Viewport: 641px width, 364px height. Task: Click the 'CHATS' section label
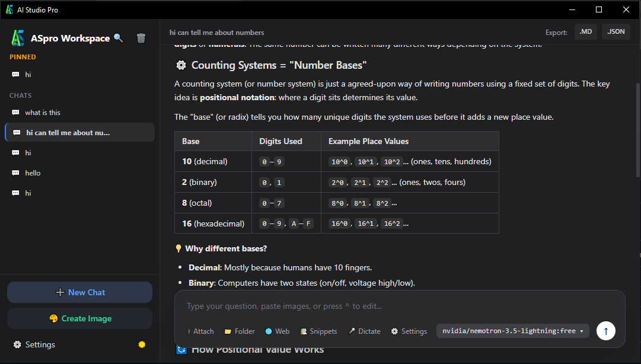tap(20, 95)
